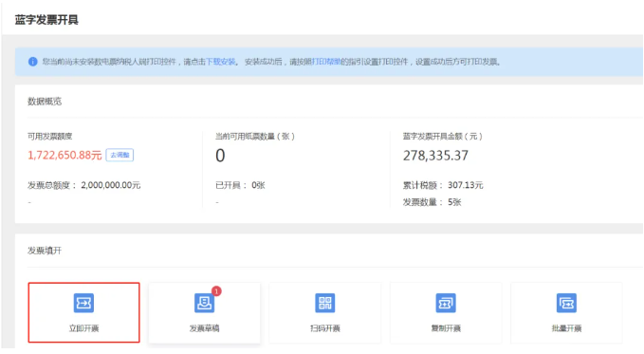The height and width of the screenshot is (354, 644).
Task: Click the 复制开票 card label
Action: [446, 328]
